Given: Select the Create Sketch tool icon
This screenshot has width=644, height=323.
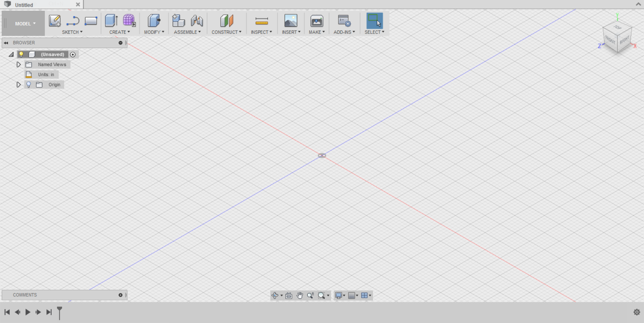Looking at the screenshot, I should pyautogui.click(x=55, y=21).
